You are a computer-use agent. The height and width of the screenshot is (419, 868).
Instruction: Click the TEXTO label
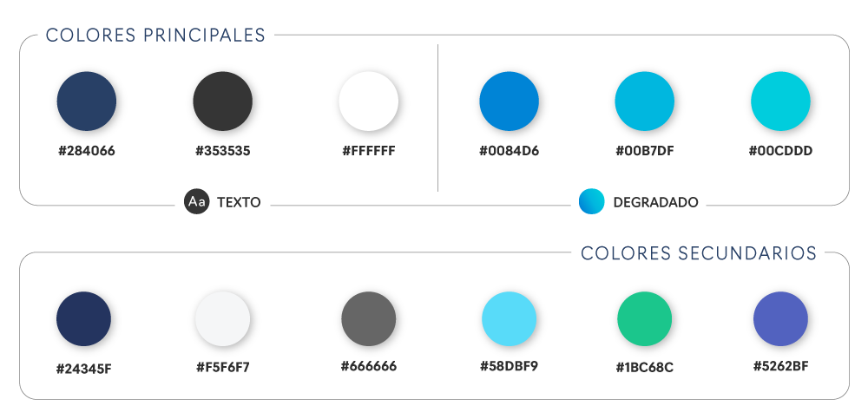pyautogui.click(x=240, y=203)
